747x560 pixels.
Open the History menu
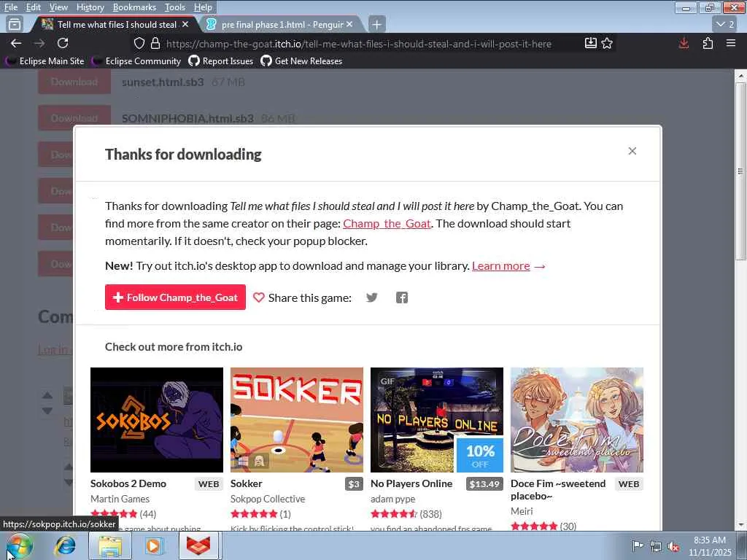pos(90,7)
